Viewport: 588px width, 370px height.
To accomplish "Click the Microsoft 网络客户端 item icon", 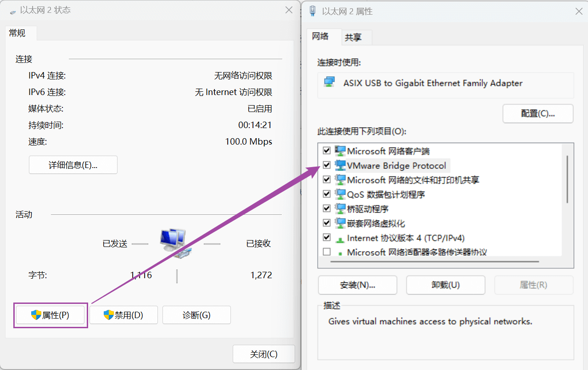I will (340, 151).
